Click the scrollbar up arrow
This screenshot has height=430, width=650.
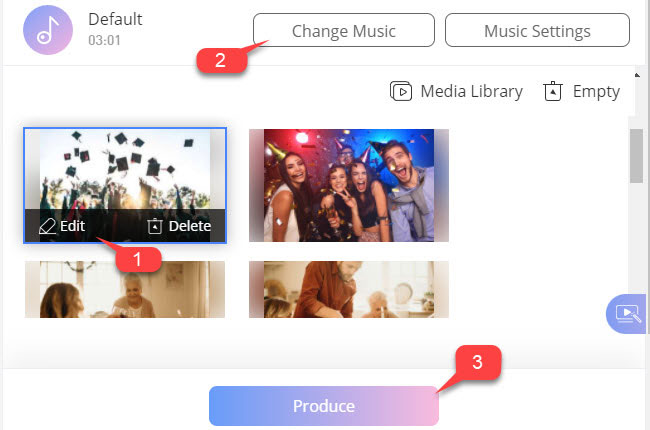coord(637,75)
